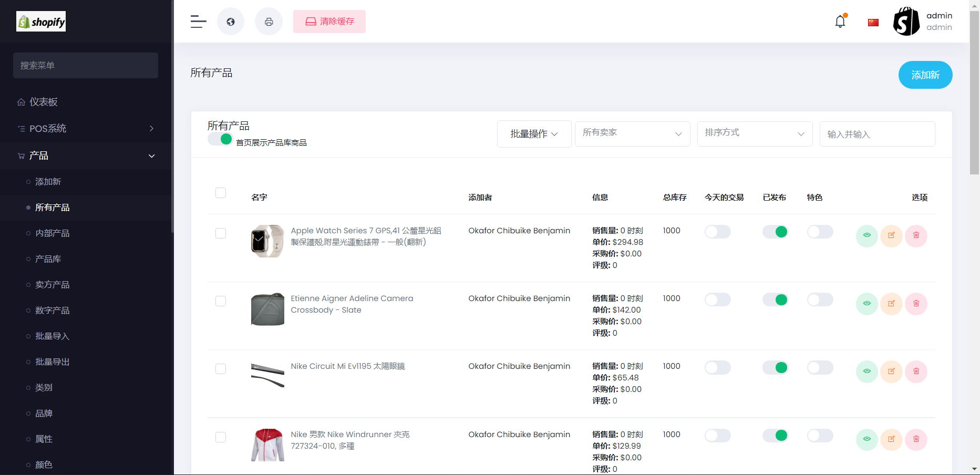Delete the Apple Watch Series 7 product

click(916, 235)
